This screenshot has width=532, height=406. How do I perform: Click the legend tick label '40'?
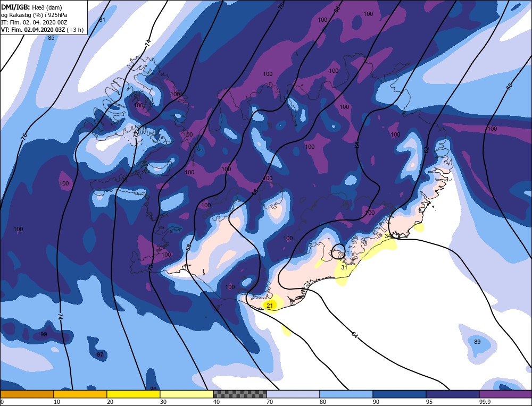pos(216,402)
